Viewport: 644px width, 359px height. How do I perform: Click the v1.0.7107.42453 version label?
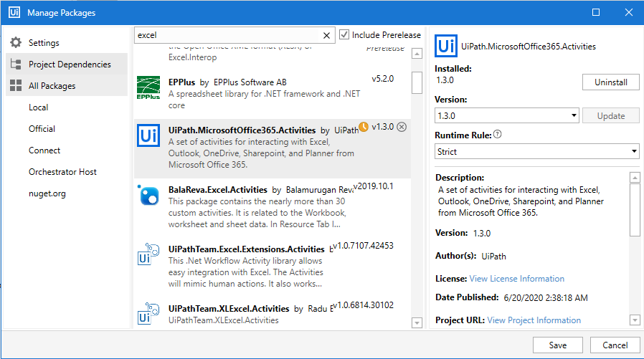(363, 246)
